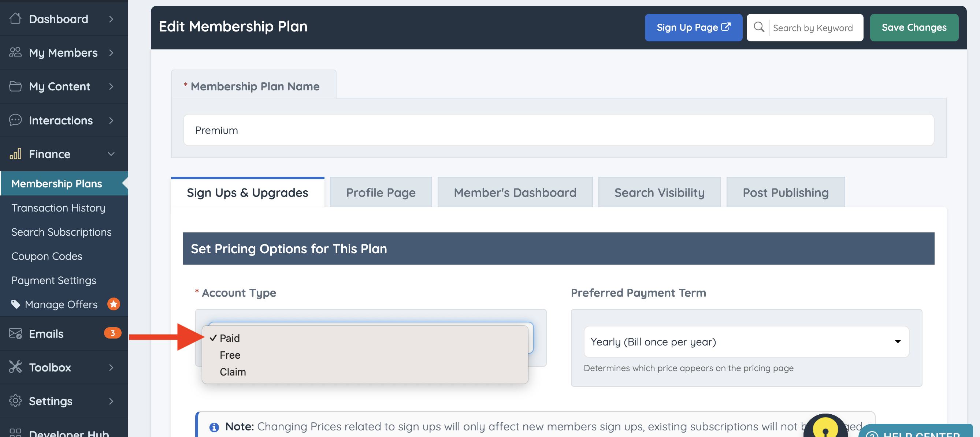Click the My Content folder icon
Image resolution: width=980 pixels, height=437 pixels.
[x=15, y=86]
